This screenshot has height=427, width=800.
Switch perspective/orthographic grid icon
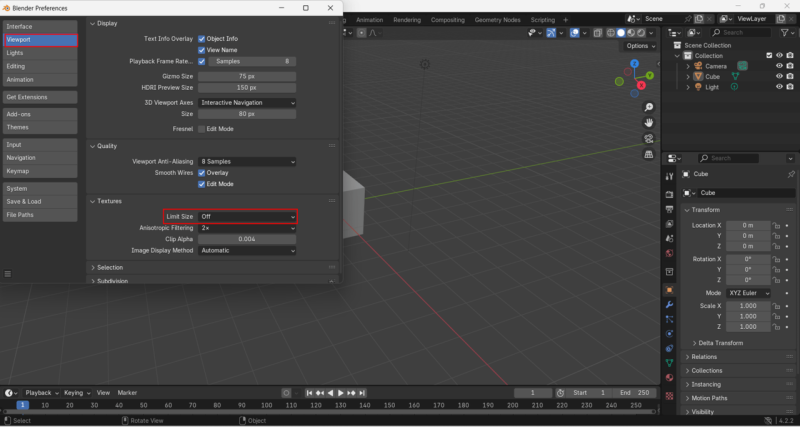coord(648,154)
